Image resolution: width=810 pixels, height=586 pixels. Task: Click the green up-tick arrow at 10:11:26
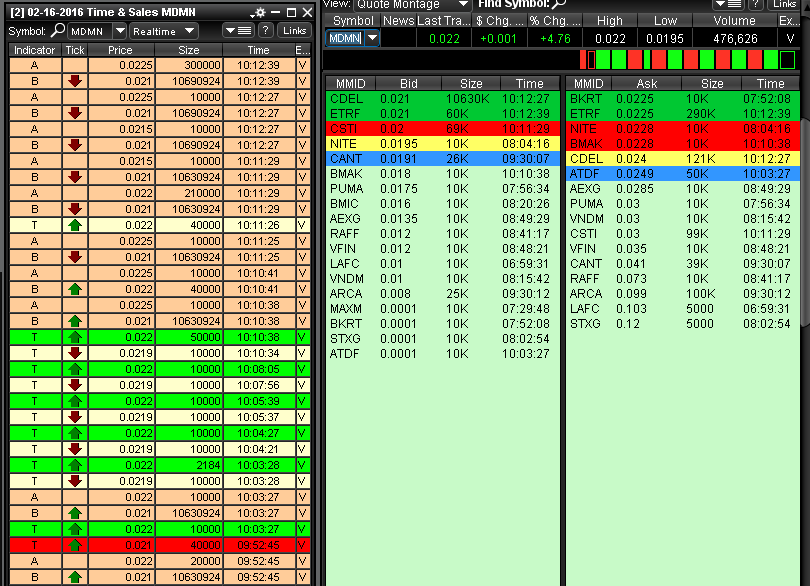click(75, 226)
